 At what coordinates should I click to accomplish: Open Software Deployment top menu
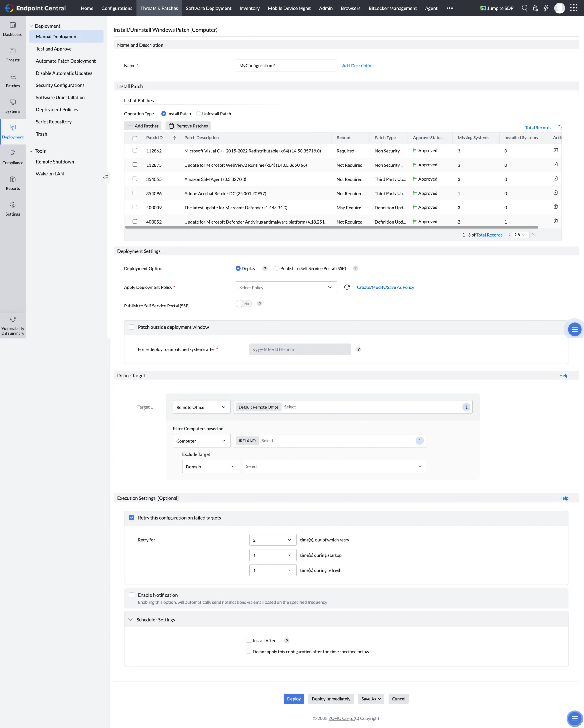tap(209, 8)
